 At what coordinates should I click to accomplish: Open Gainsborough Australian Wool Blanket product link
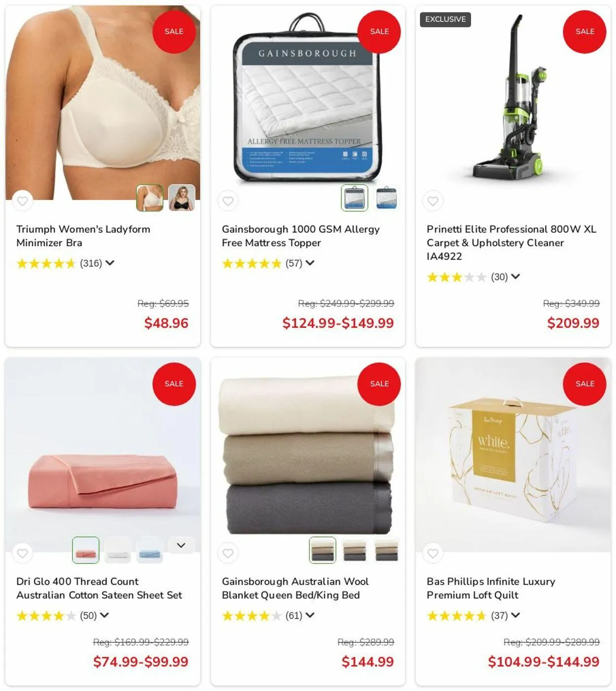click(295, 588)
